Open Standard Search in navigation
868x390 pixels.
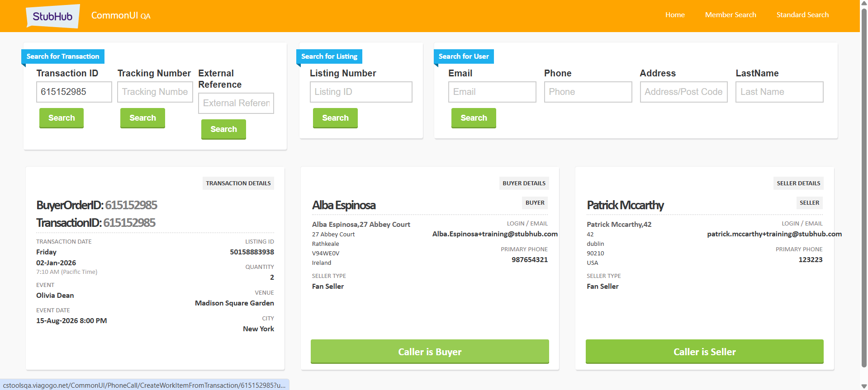(x=802, y=15)
